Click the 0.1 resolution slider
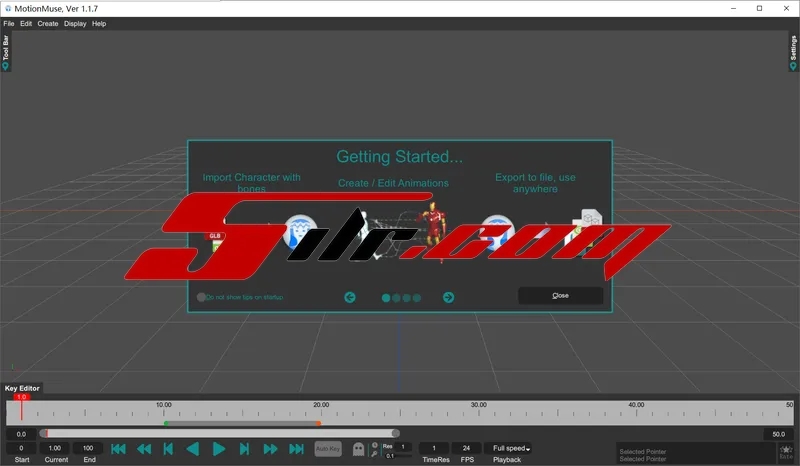Viewport: 800px width, 466px height. coord(398,456)
